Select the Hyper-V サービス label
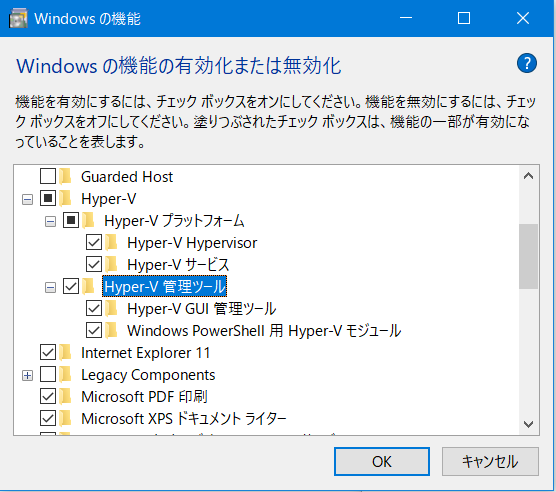This screenshot has height=492, width=556. click(178, 265)
